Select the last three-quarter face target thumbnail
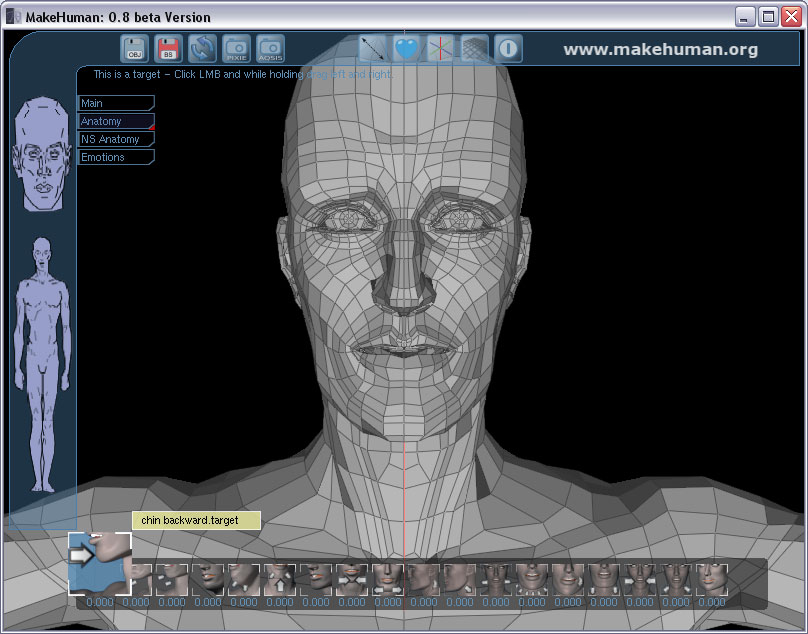Image resolution: width=808 pixels, height=634 pixels. pos(712,579)
